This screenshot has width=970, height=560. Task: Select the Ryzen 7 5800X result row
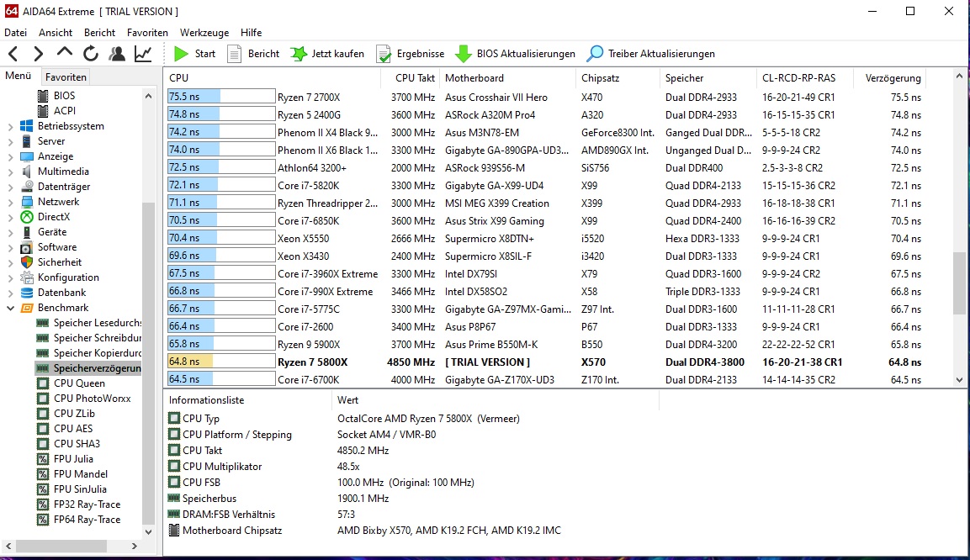tap(544, 362)
